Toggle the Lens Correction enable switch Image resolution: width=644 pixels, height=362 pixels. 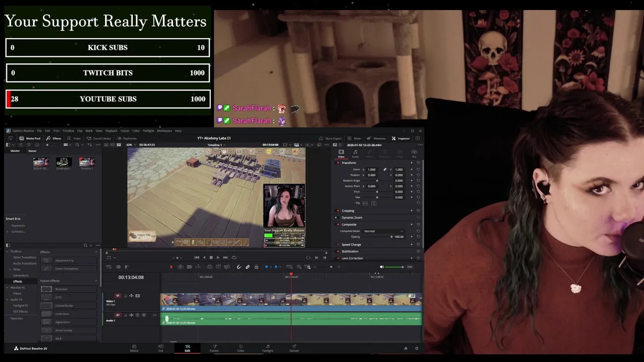pyautogui.click(x=338, y=258)
